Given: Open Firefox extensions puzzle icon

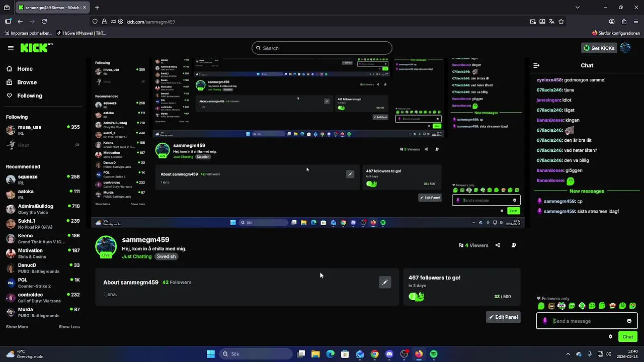Looking at the screenshot, I should 624,22.
